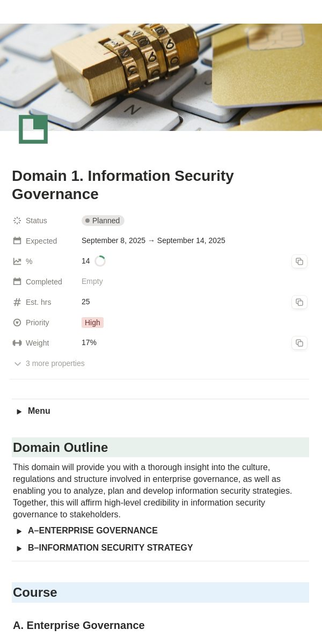Expand the Menu toggle

(19, 412)
